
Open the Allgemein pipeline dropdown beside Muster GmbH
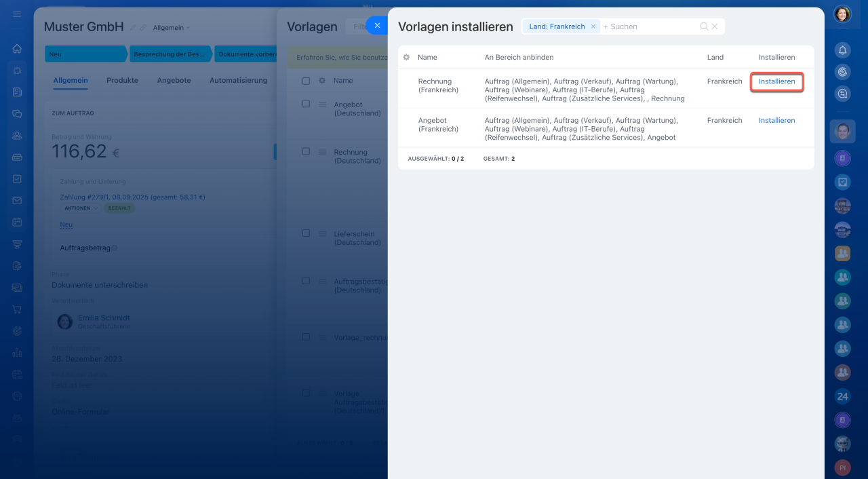(172, 28)
